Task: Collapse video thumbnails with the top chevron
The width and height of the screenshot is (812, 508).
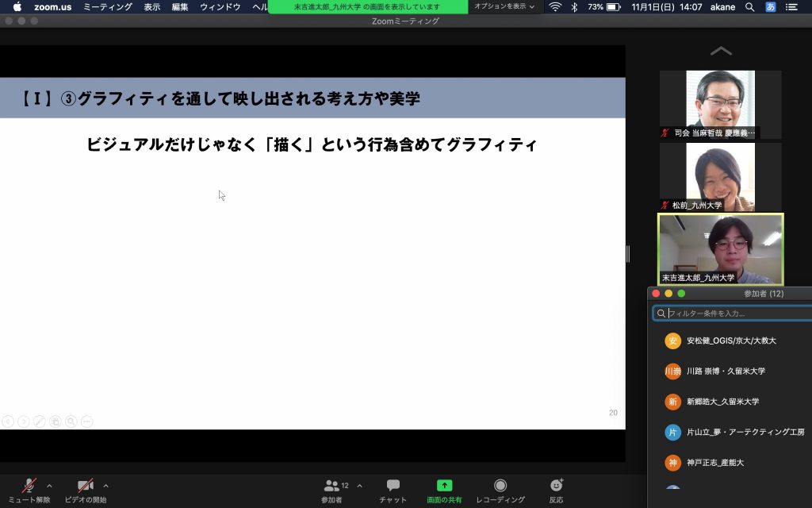Action: click(x=721, y=52)
